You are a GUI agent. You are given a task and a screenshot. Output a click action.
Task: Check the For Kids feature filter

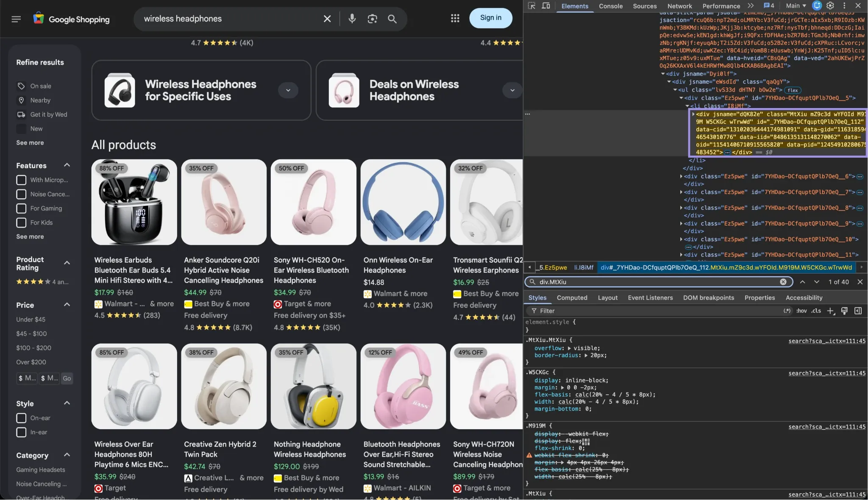(21, 222)
